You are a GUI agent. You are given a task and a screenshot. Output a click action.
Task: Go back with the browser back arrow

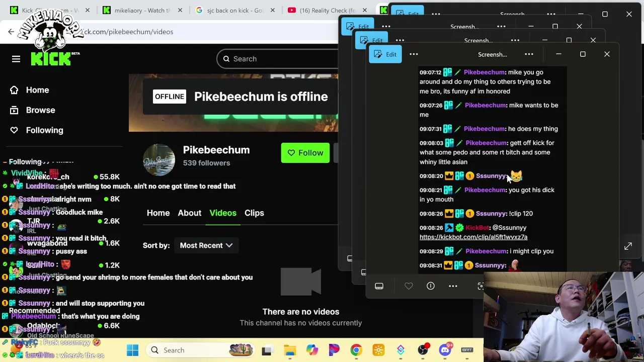pyautogui.click(x=11, y=32)
